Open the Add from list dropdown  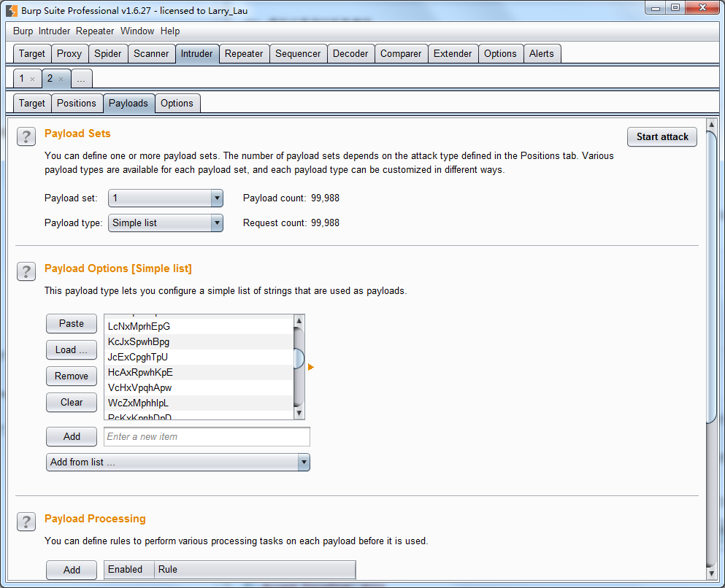(304, 463)
